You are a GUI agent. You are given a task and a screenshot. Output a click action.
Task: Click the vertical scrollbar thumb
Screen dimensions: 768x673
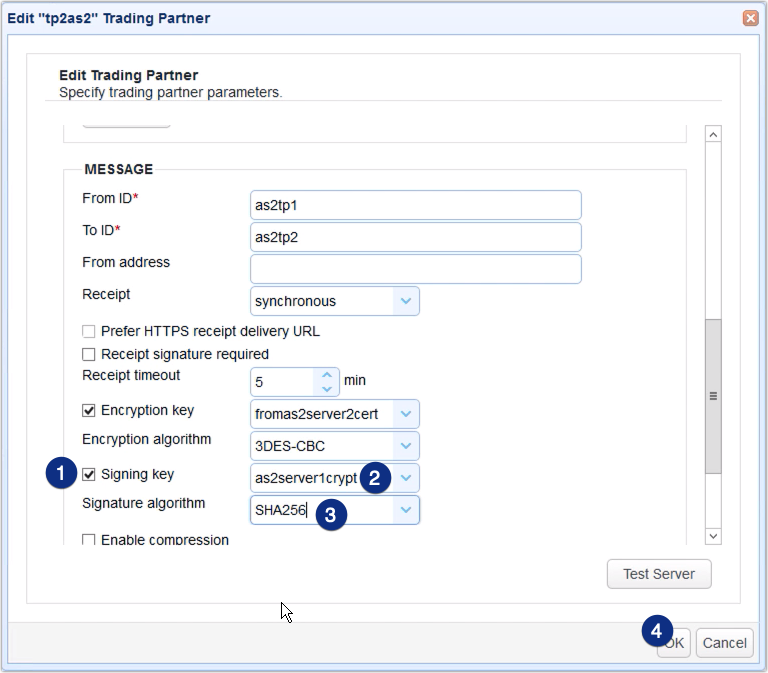[713, 396]
